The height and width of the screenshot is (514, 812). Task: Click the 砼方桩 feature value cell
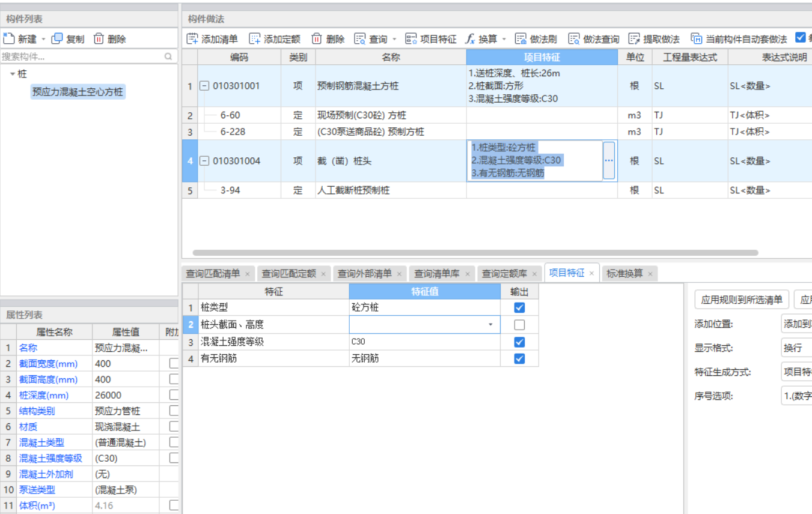[425, 307]
